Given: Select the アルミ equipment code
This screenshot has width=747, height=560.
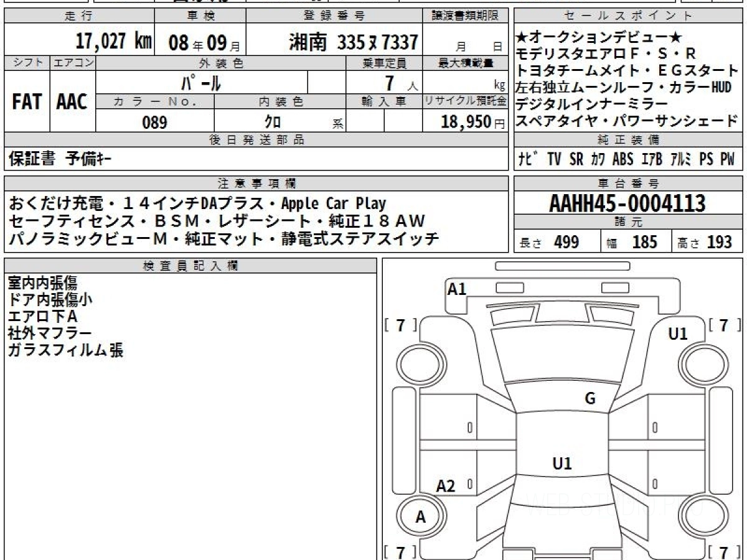Looking at the screenshot, I should pos(681,159).
